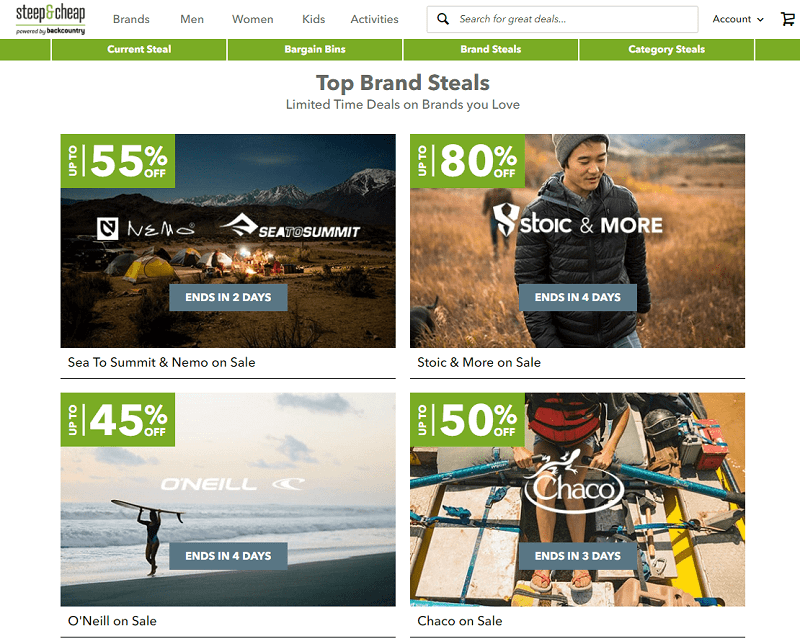Screen dimensions: 800x644
Task: Open the shopping cart icon
Action: [788, 19]
